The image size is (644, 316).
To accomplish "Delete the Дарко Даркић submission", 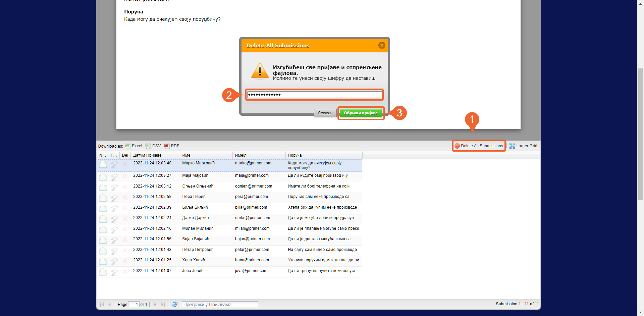I will pos(125,218).
